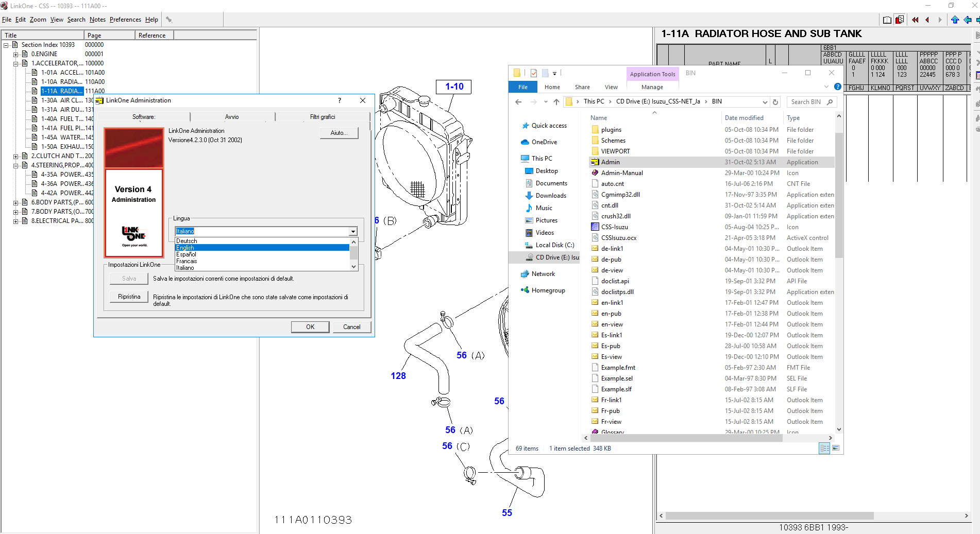Choose English in the language list
The image size is (980, 534).
pos(262,248)
